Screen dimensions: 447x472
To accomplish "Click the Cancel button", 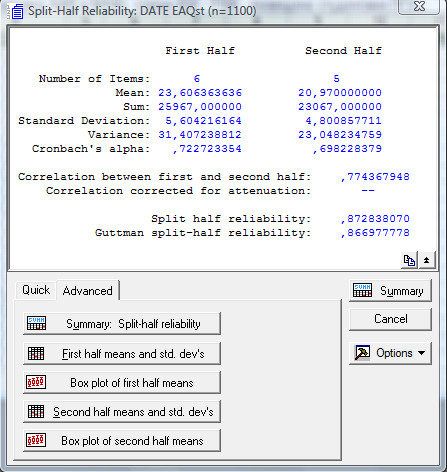I will [390, 319].
